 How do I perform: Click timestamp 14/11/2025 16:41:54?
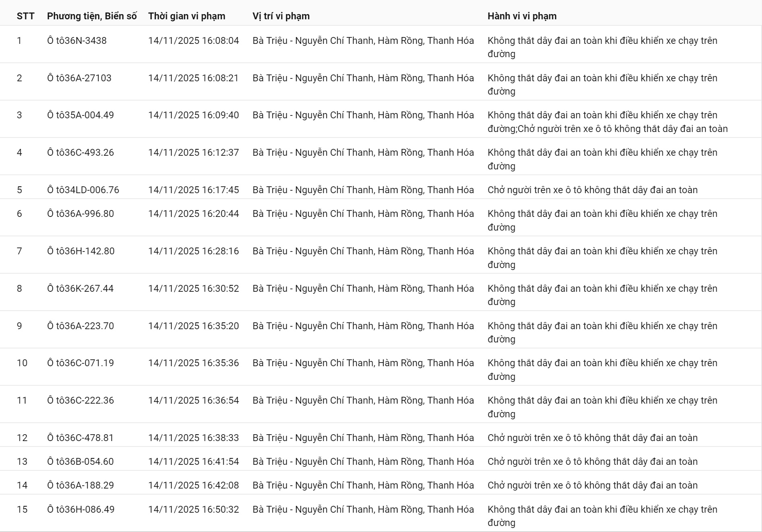[194, 462]
